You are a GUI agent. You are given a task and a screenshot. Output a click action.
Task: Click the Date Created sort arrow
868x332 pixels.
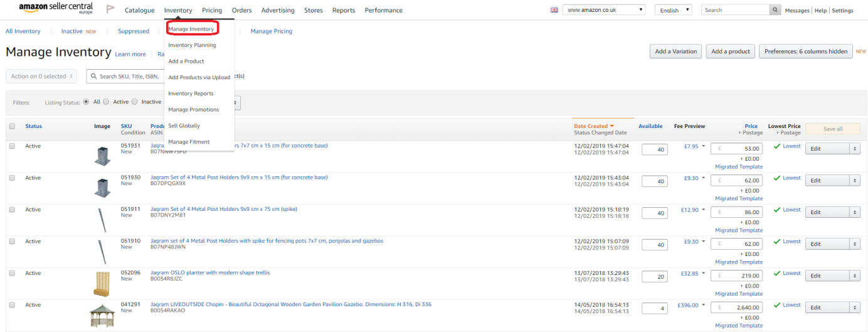[612, 126]
